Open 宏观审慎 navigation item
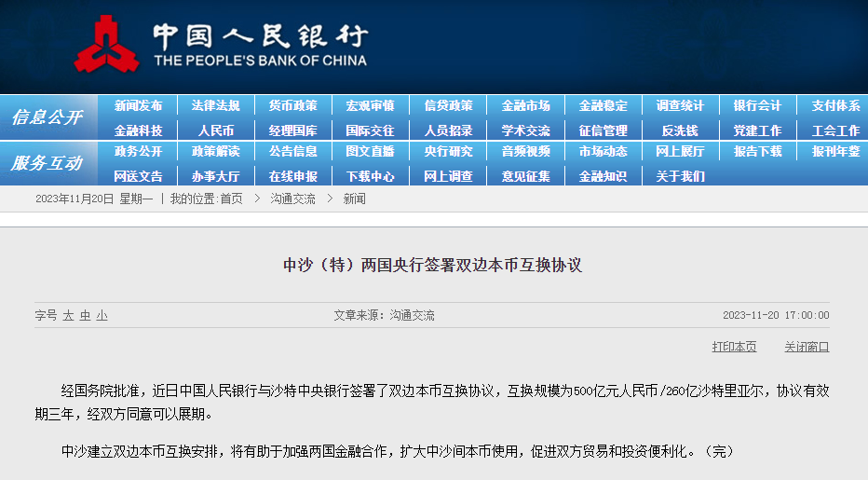Viewport: 868px width, 480px height. [371, 105]
